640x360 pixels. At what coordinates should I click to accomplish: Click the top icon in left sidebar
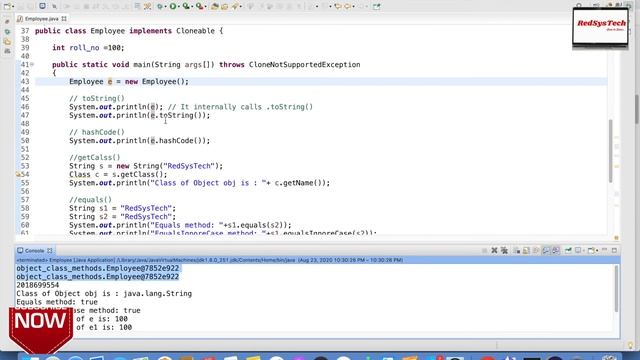click(x=7, y=21)
